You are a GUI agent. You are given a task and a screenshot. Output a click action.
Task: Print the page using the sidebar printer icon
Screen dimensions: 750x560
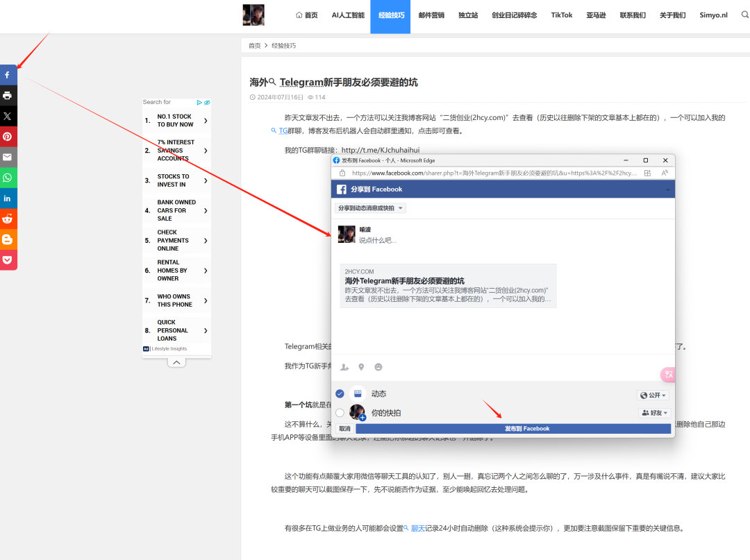click(8, 96)
